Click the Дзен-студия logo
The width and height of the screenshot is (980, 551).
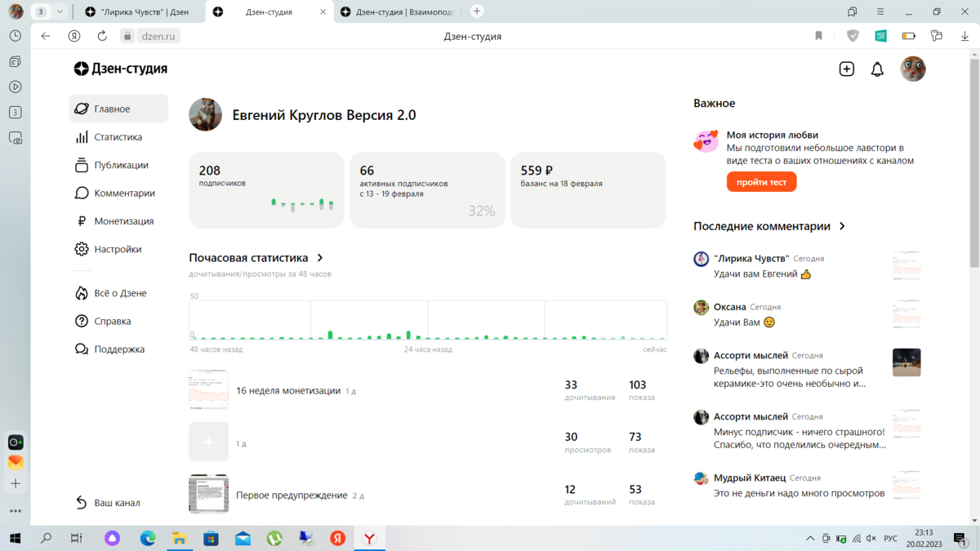(120, 69)
